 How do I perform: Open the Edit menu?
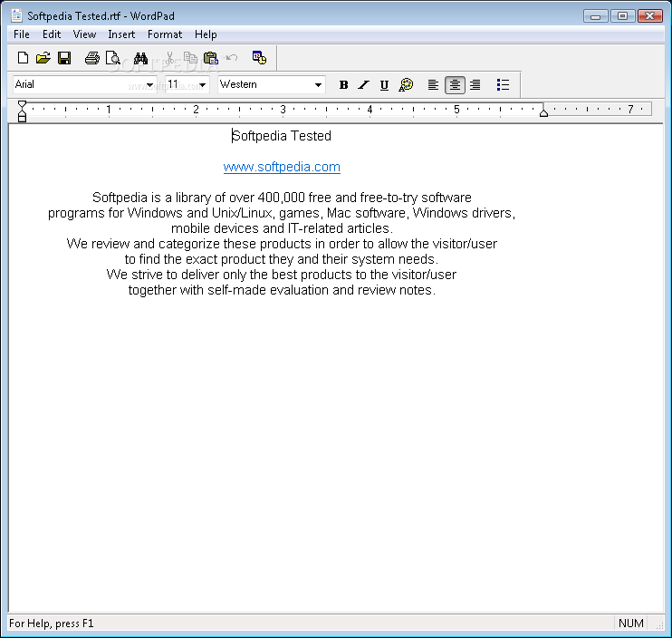[52, 34]
